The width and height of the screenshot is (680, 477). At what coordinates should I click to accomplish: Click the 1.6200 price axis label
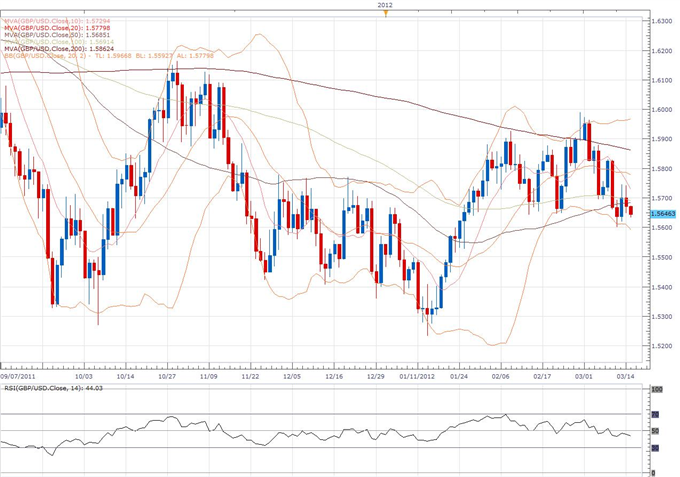click(662, 51)
